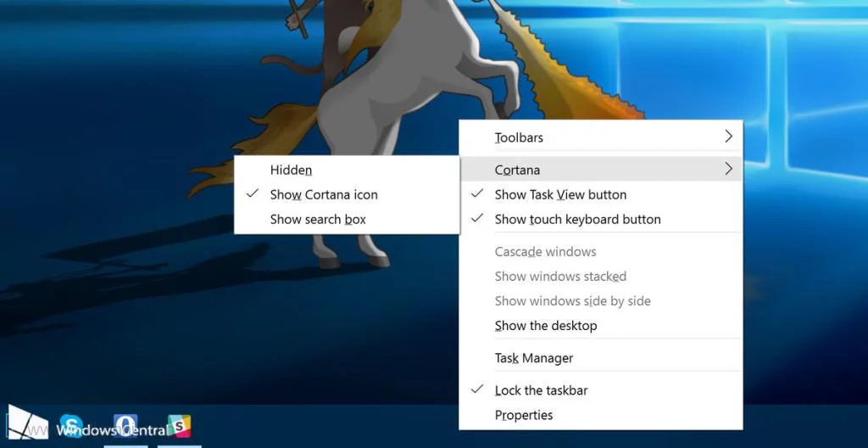Expand the Toolbars submenu arrow
Image resolution: width=868 pixels, height=448 pixels.
[727, 137]
